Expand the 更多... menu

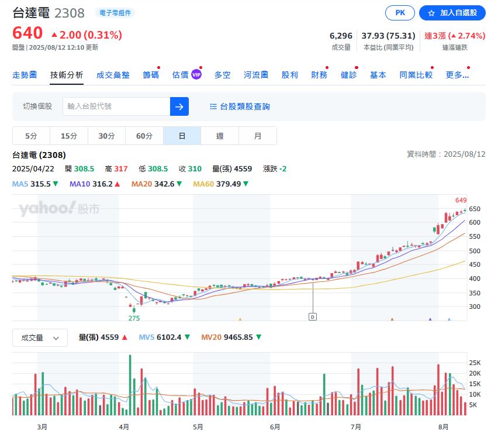[x=457, y=75]
